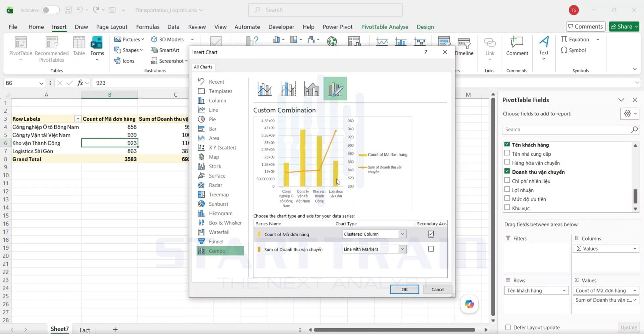Click the PivotTable Fields search box

point(570,130)
